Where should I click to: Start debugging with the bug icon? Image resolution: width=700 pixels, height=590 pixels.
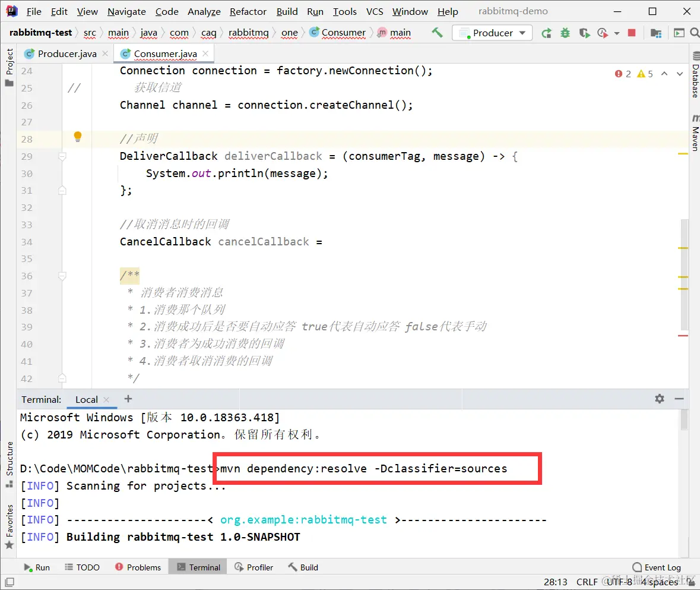[x=565, y=33]
